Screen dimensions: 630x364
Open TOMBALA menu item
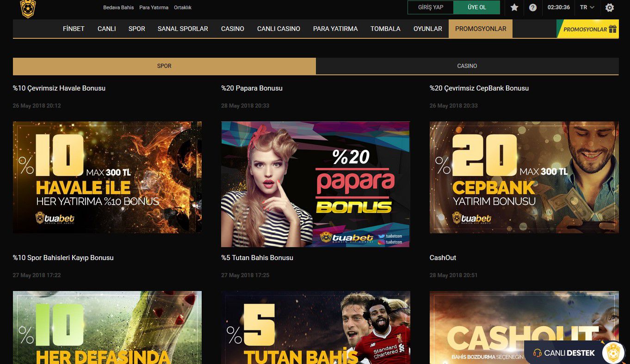[x=385, y=29]
